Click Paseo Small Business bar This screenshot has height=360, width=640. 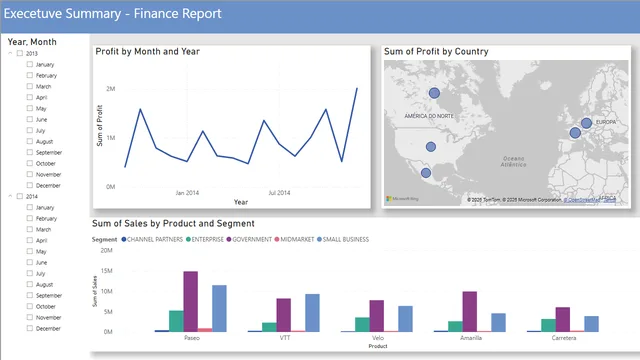click(x=219, y=309)
